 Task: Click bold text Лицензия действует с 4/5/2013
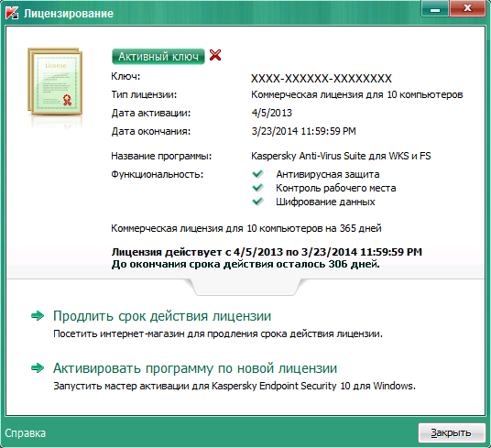click(267, 252)
